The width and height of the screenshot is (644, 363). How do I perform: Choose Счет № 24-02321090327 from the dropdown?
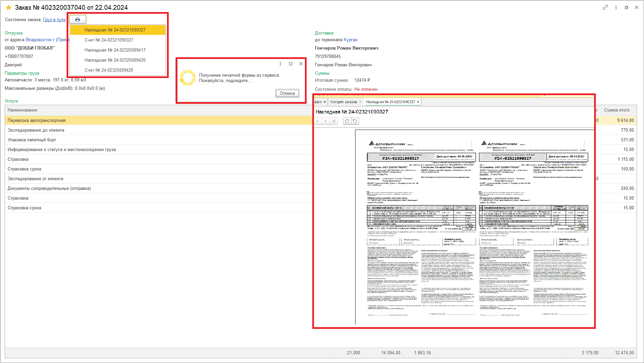click(109, 40)
